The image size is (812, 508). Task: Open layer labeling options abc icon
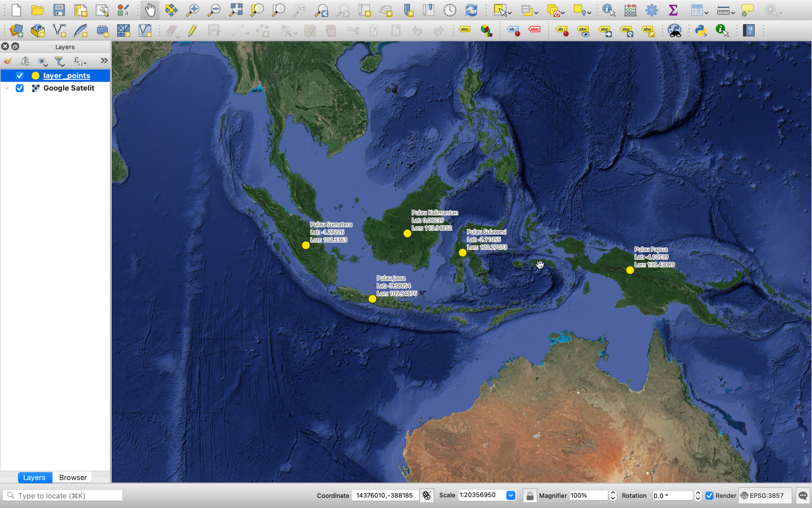pyautogui.click(x=464, y=30)
